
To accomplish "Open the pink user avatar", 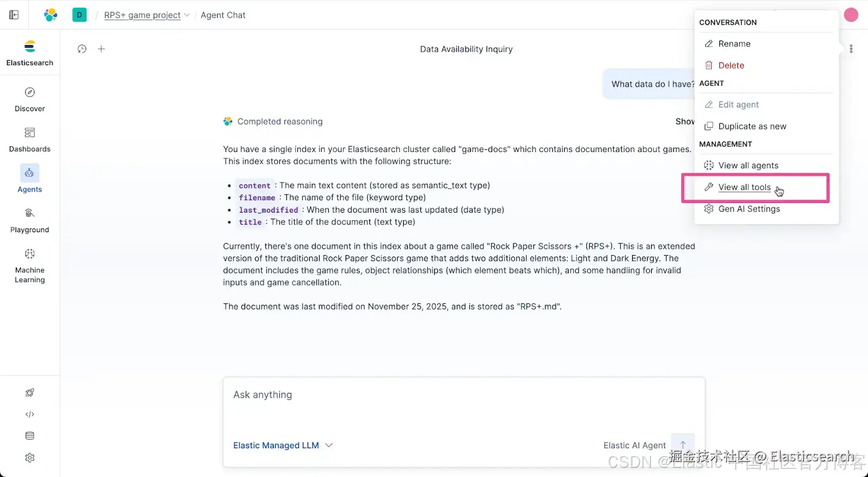I will pyautogui.click(x=851, y=15).
